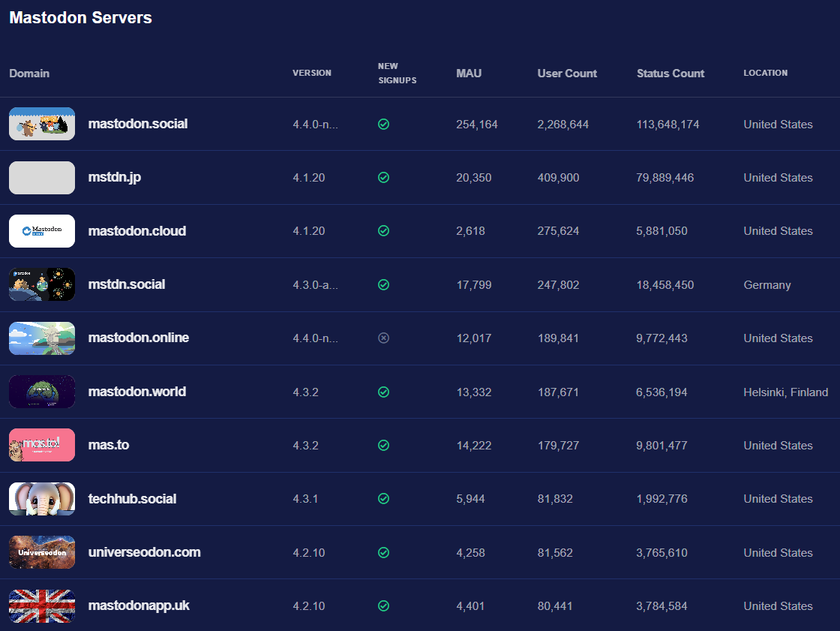Open the mas.to domain link
The width and height of the screenshot is (840, 631).
tap(109, 445)
